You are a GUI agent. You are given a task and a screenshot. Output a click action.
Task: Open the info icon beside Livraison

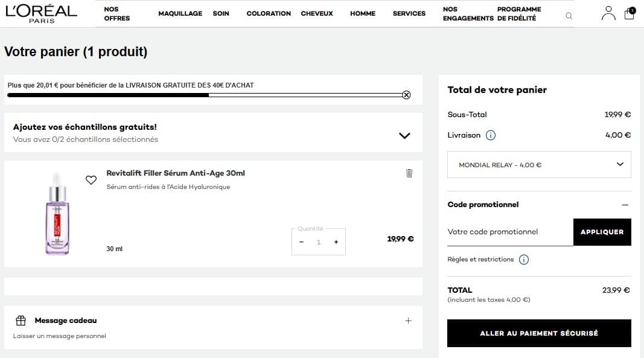[x=490, y=135]
